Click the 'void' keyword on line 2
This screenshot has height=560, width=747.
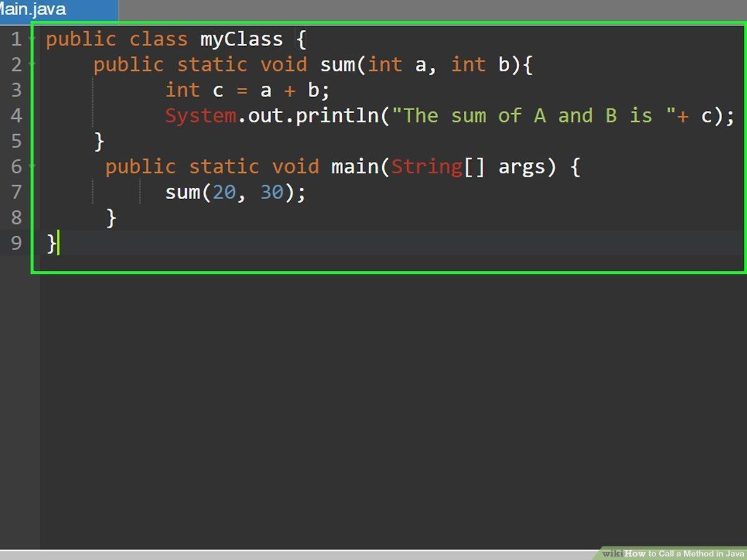(283, 65)
